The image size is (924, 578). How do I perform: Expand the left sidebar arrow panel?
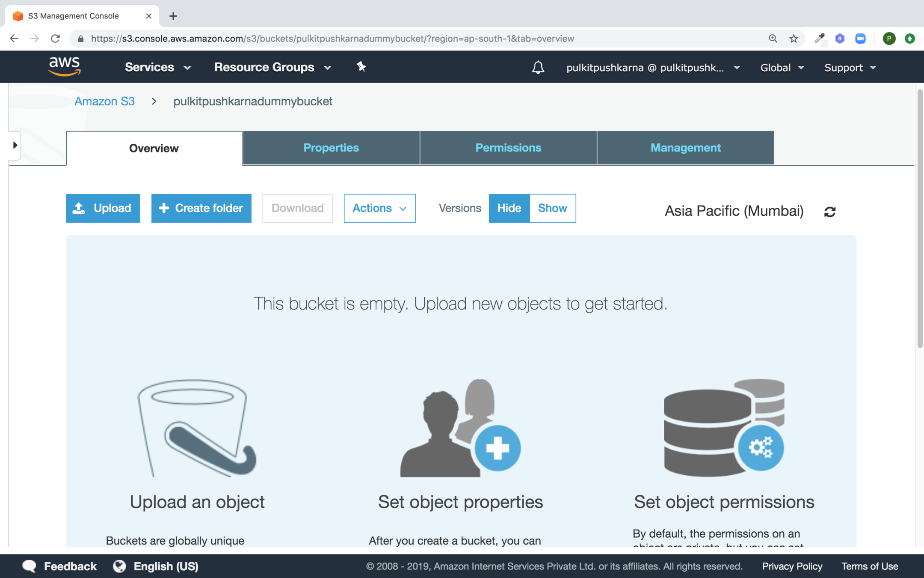tap(15, 145)
